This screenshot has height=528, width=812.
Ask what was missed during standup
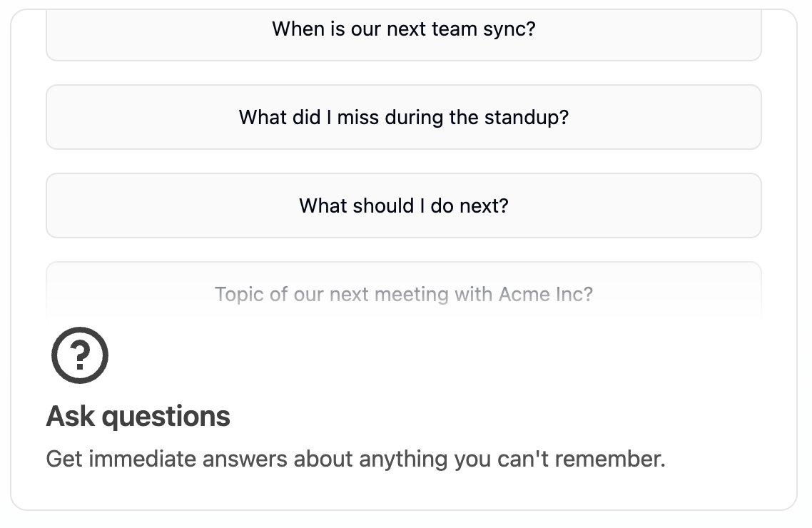point(403,117)
